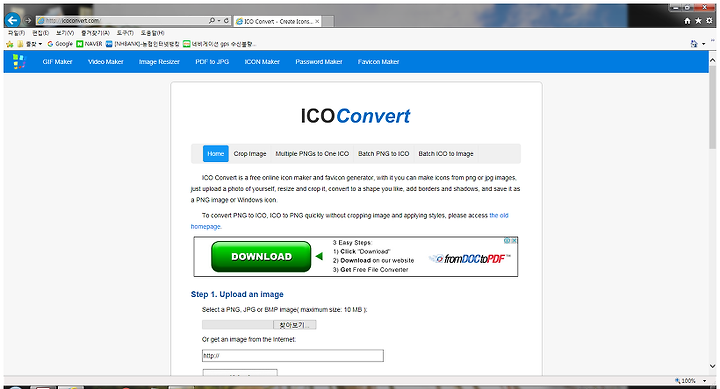
Task: Open GIF Maker in the blue navbar
Action: point(57,62)
